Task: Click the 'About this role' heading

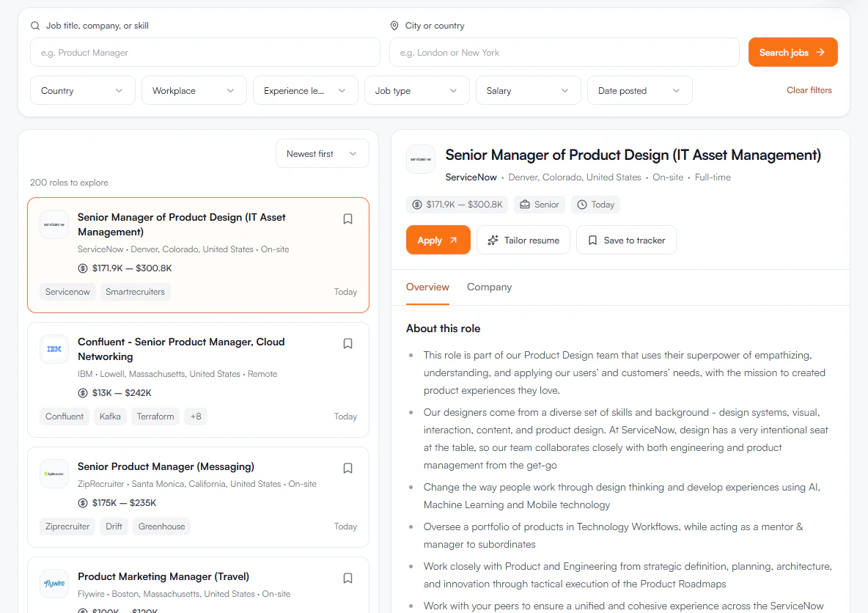Action: pyautogui.click(x=443, y=328)
